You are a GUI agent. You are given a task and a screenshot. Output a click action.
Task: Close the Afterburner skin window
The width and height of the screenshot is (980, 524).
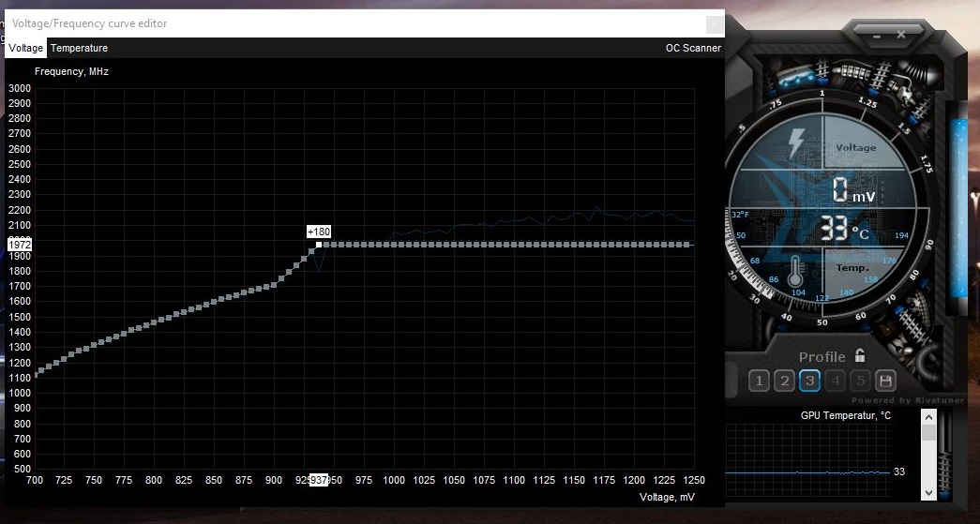pyautogui.click(x=901, y=35)
